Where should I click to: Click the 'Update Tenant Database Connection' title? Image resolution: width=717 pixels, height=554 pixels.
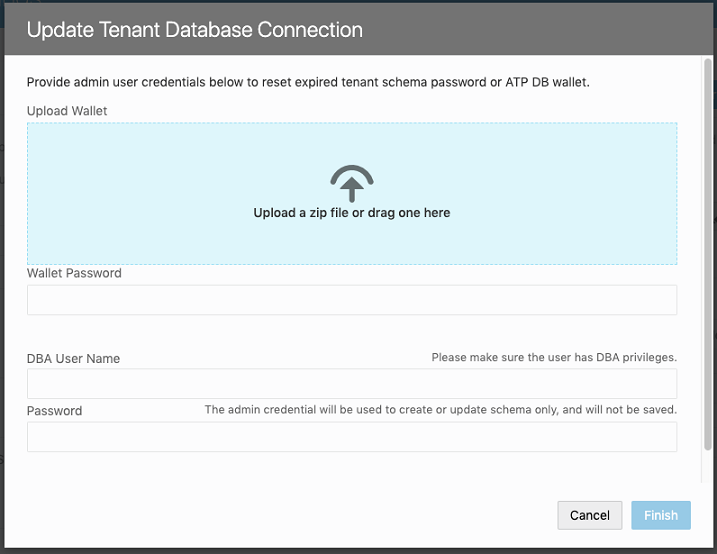[x=194, y=30]
